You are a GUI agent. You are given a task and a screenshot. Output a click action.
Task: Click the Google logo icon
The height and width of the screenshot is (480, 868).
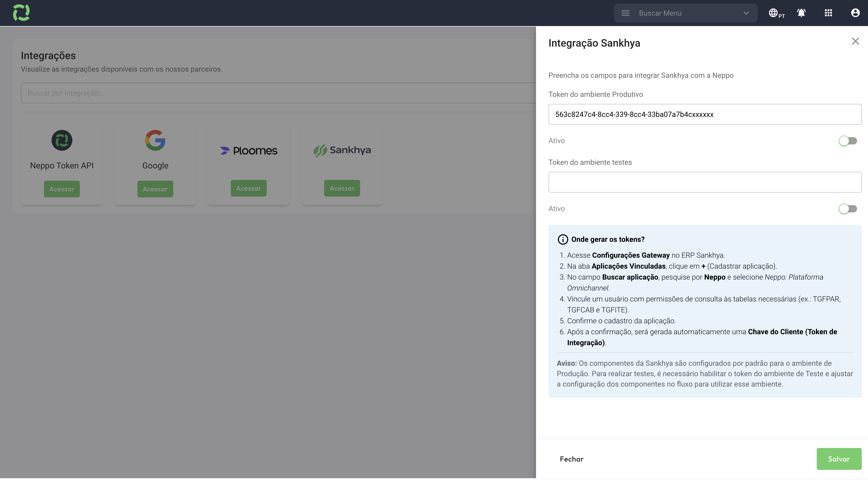click(x=155, y=140)
